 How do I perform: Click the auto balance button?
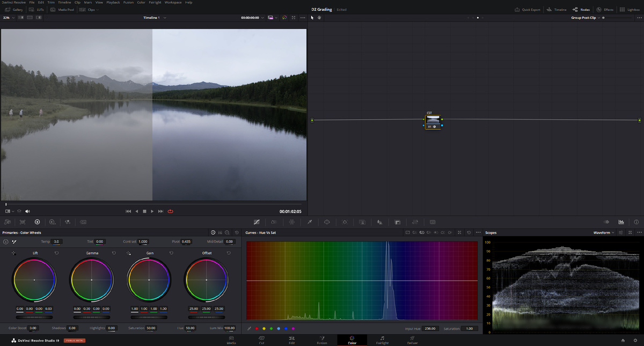pos(6,242)
